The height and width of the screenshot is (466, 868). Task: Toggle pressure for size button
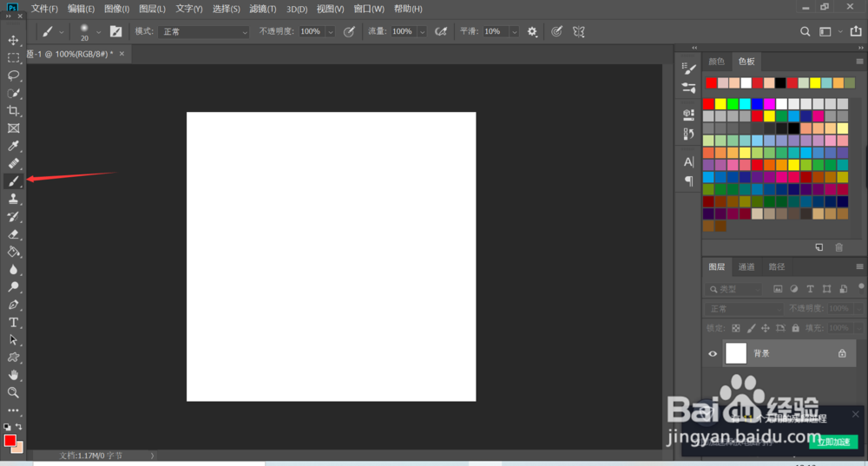pos(557,31)
